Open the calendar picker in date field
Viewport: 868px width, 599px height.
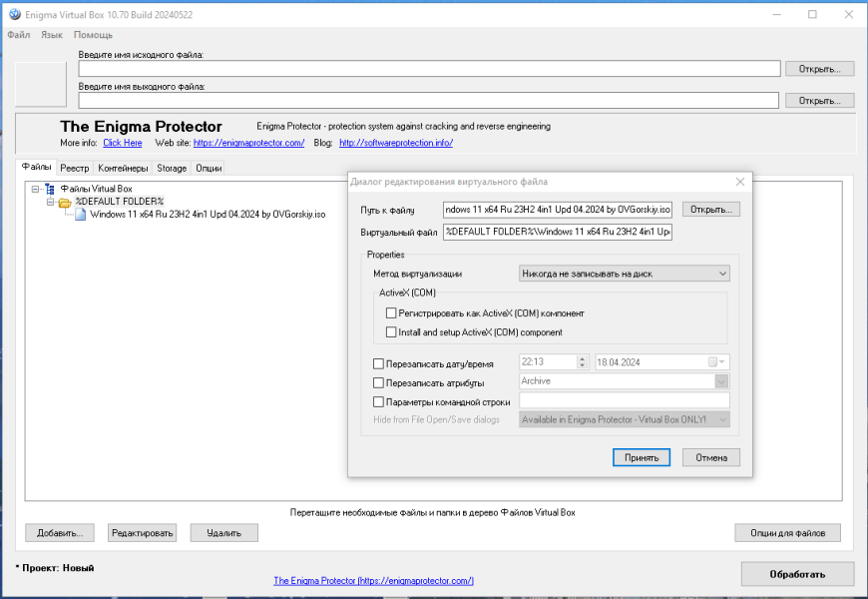[716, 361]
